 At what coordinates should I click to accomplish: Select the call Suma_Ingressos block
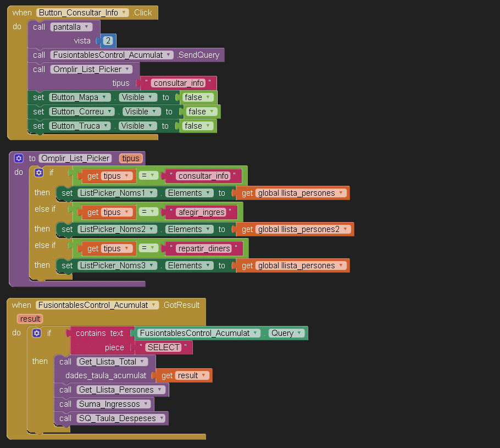pyautogui.click(x=65, y=404)
